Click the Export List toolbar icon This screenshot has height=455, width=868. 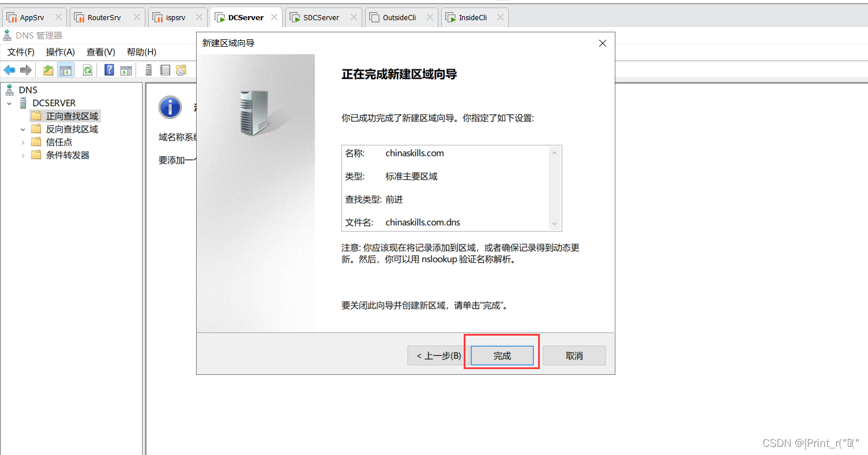point(165,70)
